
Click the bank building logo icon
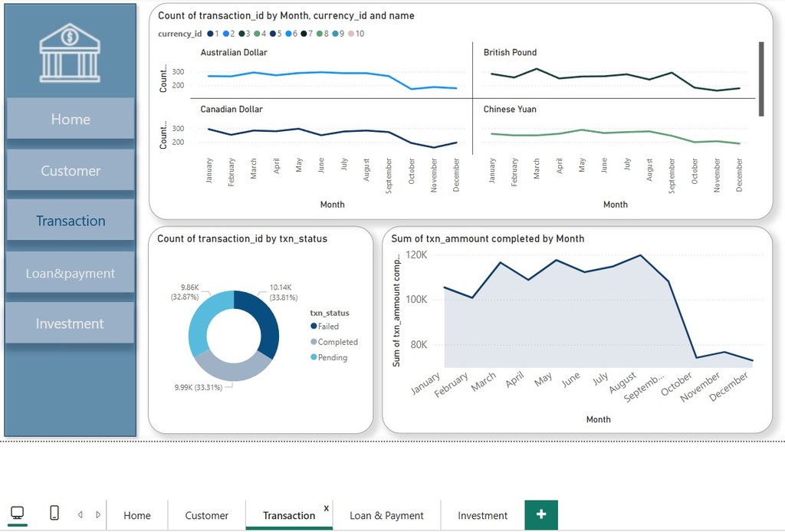pyautogui.click(x=70, y=52)
